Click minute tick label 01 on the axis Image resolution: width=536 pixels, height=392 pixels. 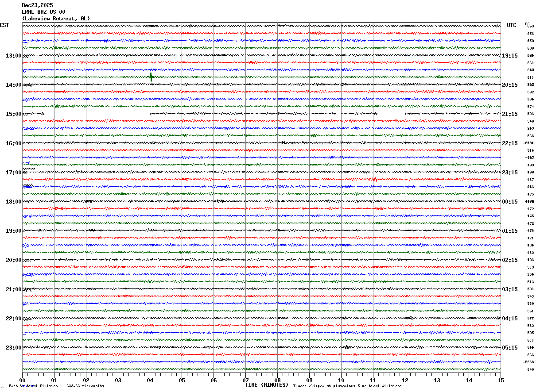click(54, 380)
